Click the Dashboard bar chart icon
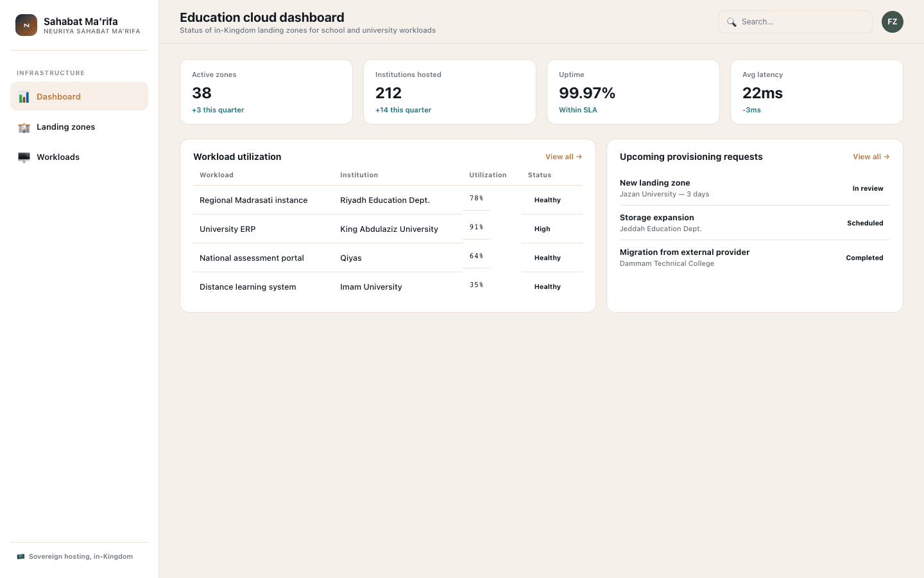The height and width of the screenshot is (578, 924). coord(24,97)
